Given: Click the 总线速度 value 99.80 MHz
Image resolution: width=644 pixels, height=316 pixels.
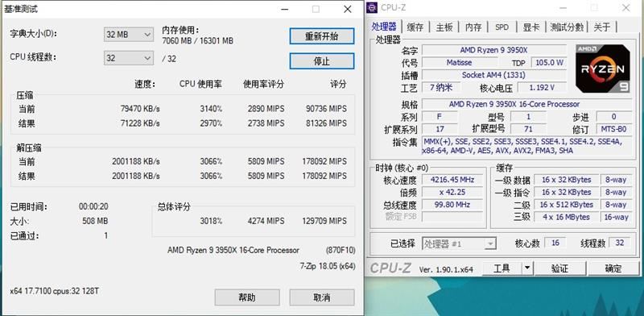Looking at the screenshot, I should click(452, 205).
